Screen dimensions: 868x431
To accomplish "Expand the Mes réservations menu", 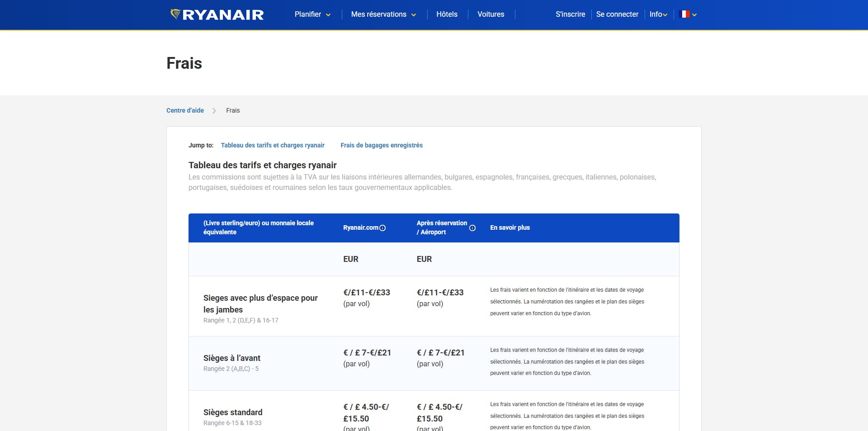I will pyautogui.click(x=383, y=14).
